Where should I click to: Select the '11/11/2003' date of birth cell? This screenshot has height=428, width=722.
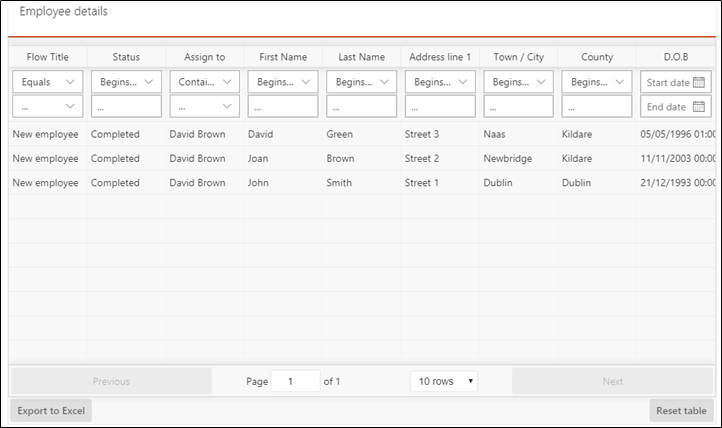pyautogui.click(x=678, y=158)
